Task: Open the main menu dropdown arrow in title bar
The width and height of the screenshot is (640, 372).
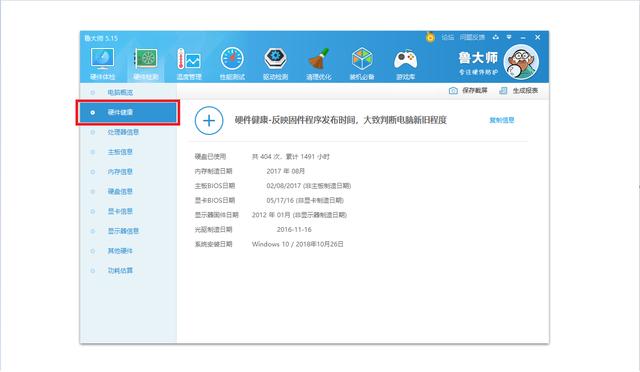Action: pos(509,37)
